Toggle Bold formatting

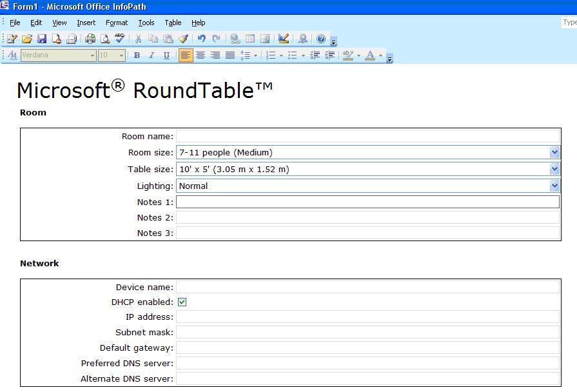(137, 55)
